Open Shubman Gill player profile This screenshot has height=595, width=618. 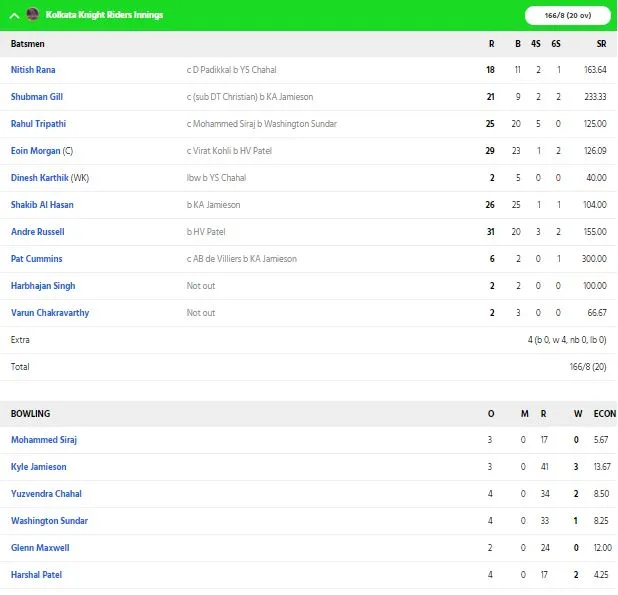tap(37, 97)
